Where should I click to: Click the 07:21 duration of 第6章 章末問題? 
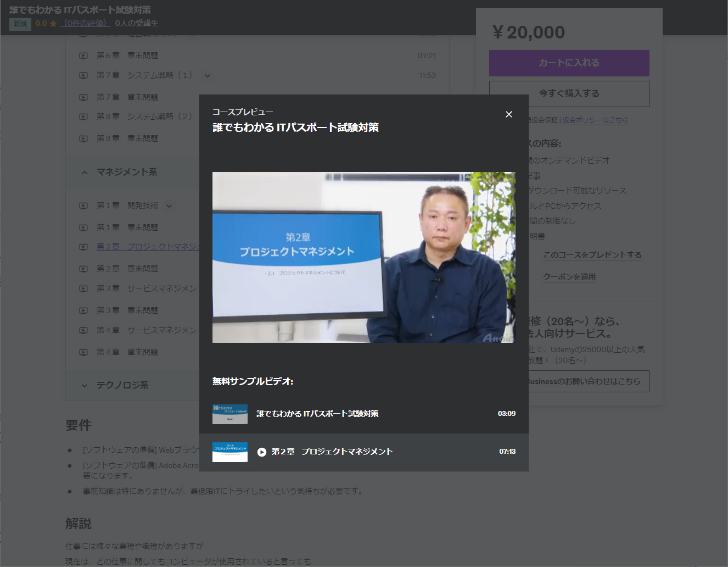pos(427,55)
